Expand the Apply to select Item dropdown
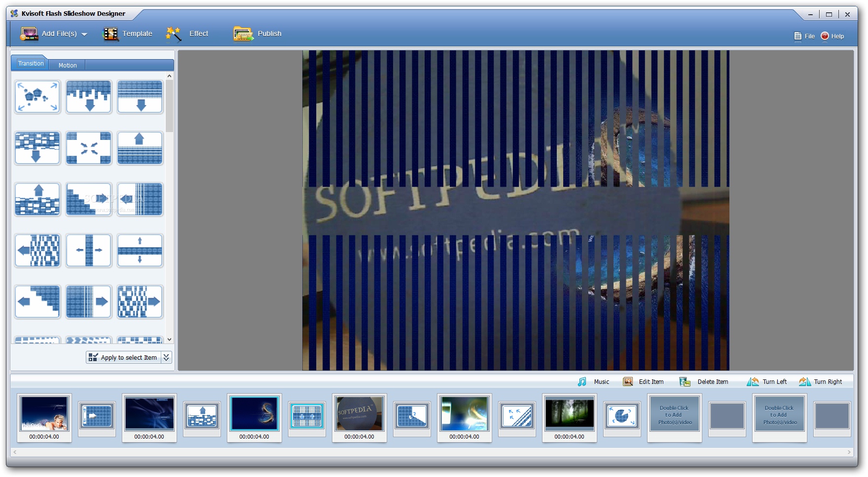Viewport: 868px width, 477px height. 167,357
